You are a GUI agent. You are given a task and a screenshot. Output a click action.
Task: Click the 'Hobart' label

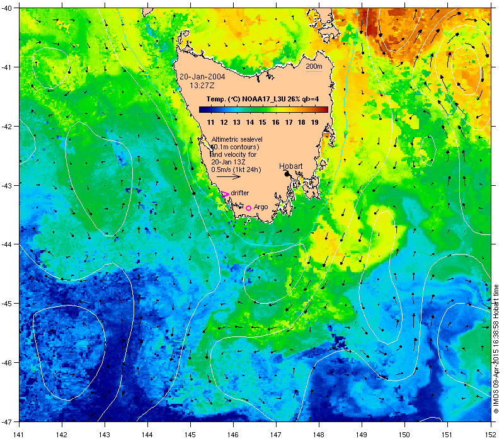(x=290, y=166)
